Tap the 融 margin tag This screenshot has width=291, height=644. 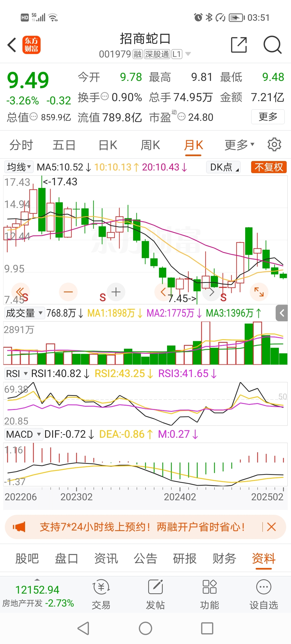(x=137, y=54)
